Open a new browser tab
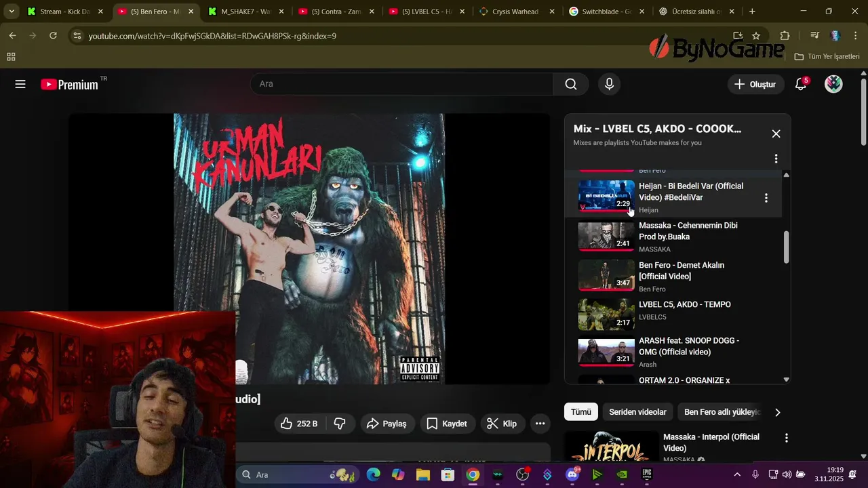 (752, 12)
